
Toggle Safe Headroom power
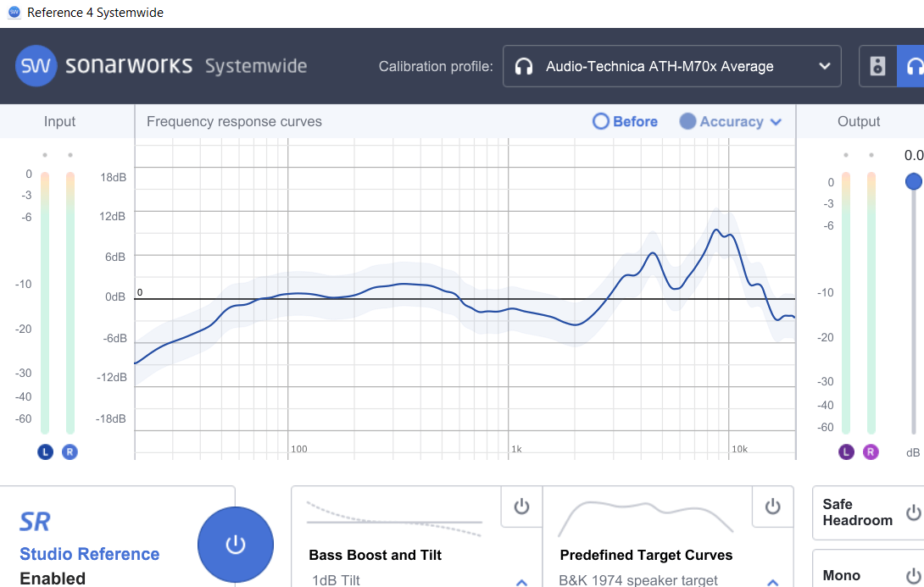click(913, 512)
